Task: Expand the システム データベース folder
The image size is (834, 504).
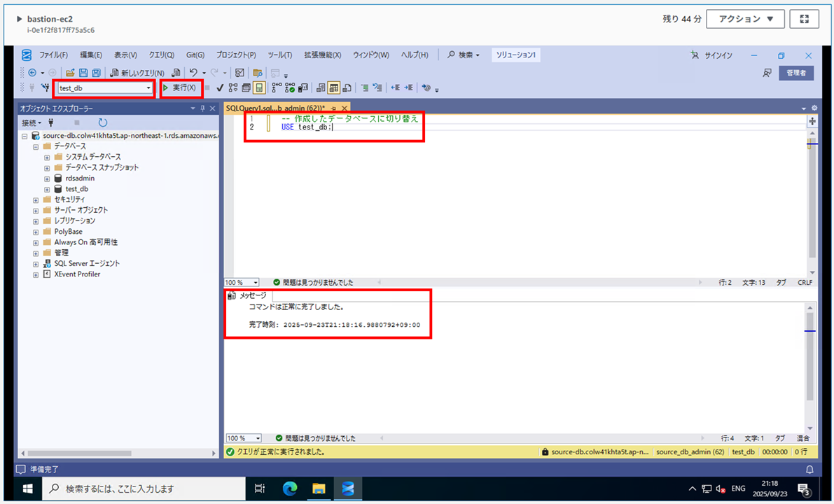Action: [47, 157]
